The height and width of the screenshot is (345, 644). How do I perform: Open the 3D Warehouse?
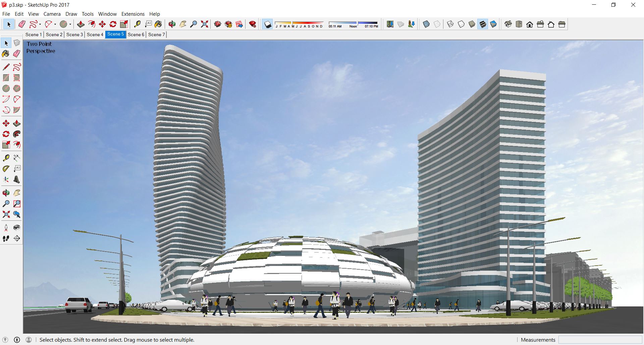218,24
